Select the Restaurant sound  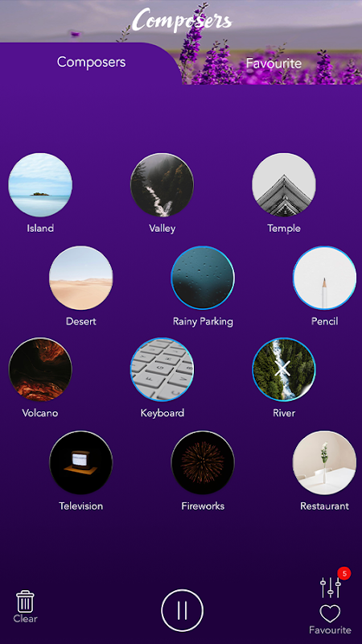click(x=324, y=462)
